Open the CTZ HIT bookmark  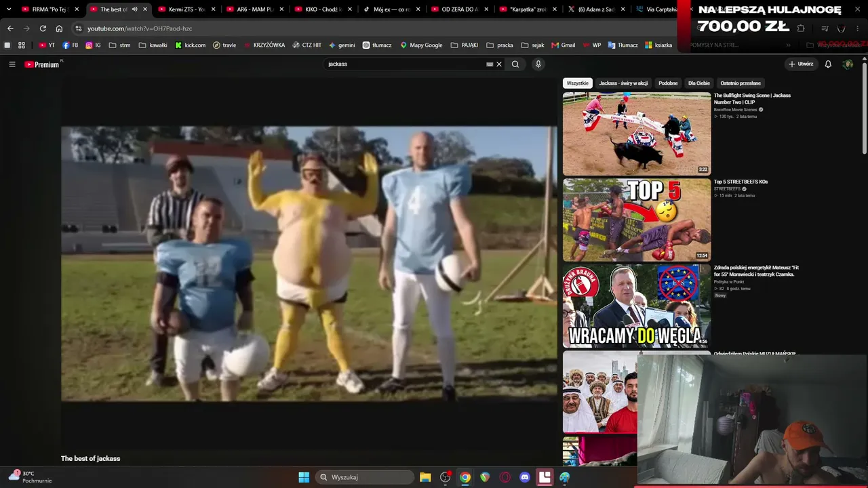[x=307, y=45]
